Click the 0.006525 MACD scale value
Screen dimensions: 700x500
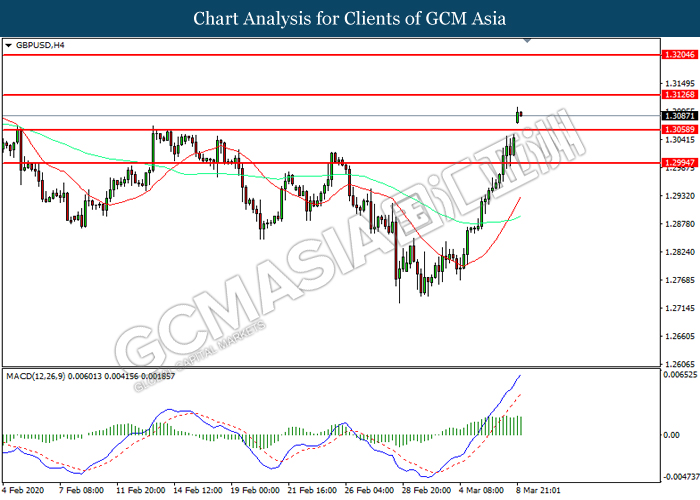pos(680,375)
